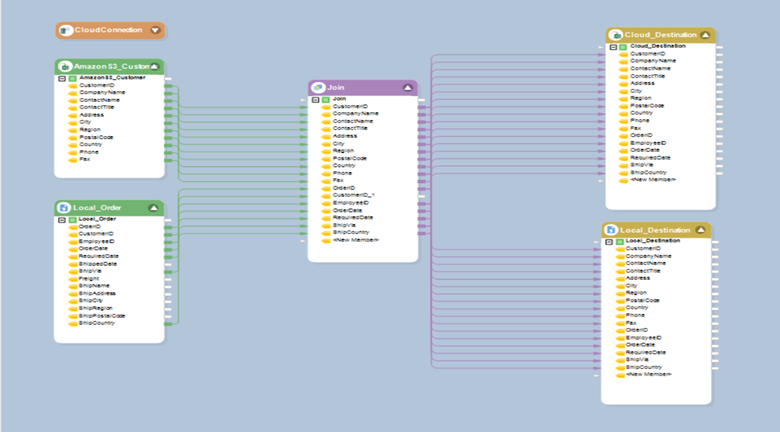The image size is (780, 432).
Task: Toggle the Cloud_Destination root tree node box
Action: (x=613, y=46)
